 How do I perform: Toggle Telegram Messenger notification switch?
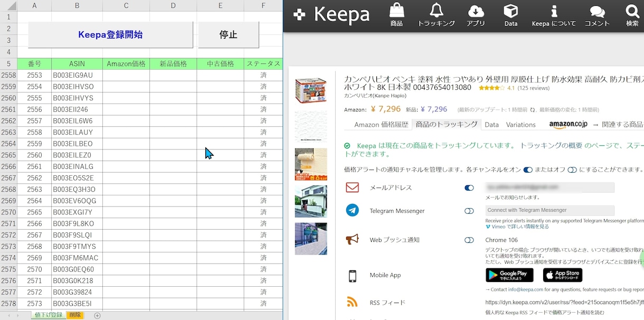coord(469,211)
